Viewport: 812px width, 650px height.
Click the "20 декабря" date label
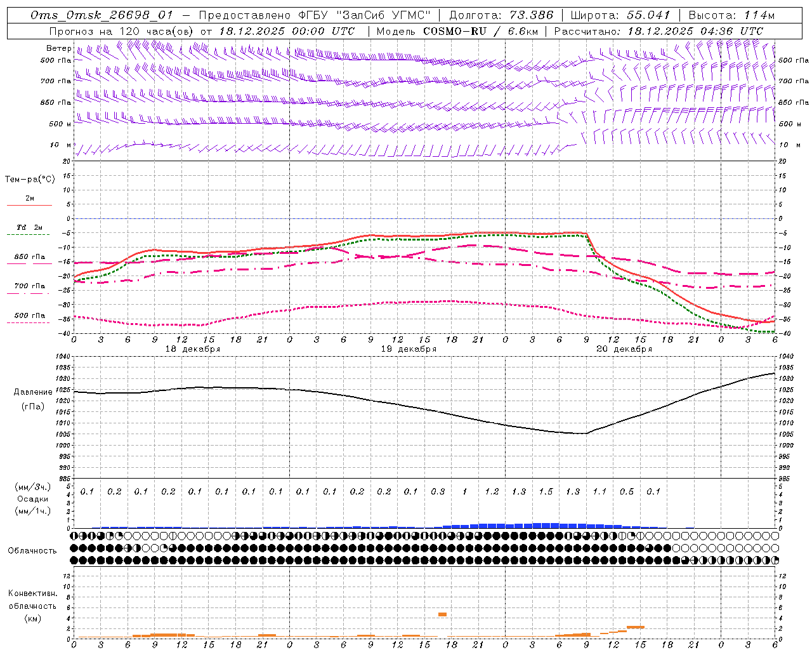[x=624, y=349]
